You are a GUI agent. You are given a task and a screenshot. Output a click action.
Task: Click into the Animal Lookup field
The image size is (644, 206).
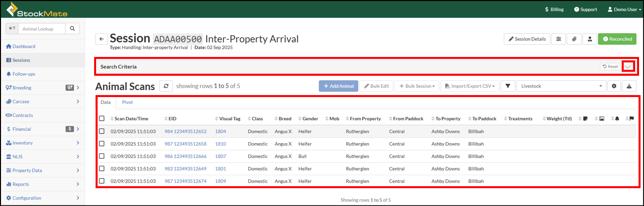pyautogui.click(x=42, y=29)
